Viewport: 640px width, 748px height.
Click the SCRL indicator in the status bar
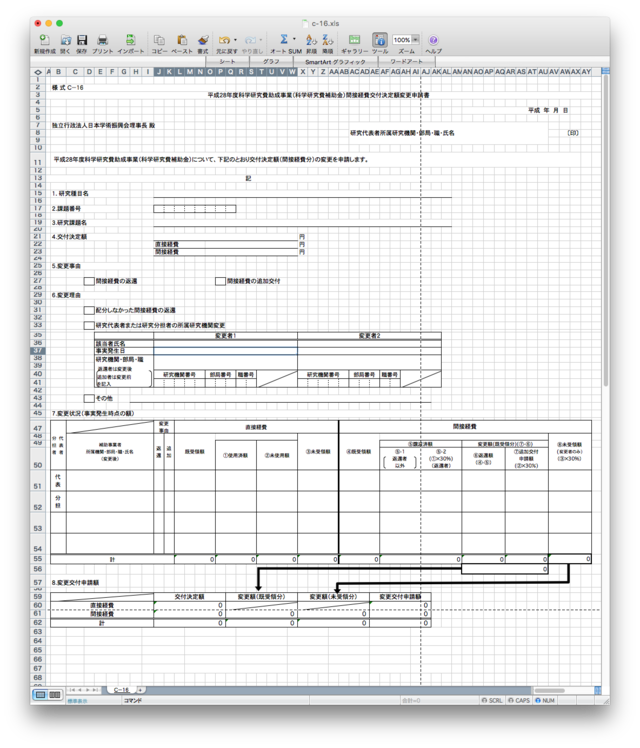coord(492,700)
